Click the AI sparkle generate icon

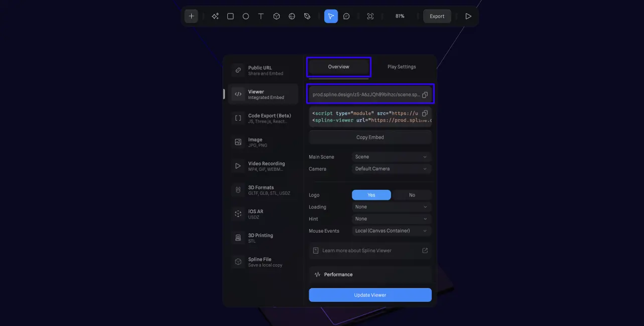click(x=215, y=16)
